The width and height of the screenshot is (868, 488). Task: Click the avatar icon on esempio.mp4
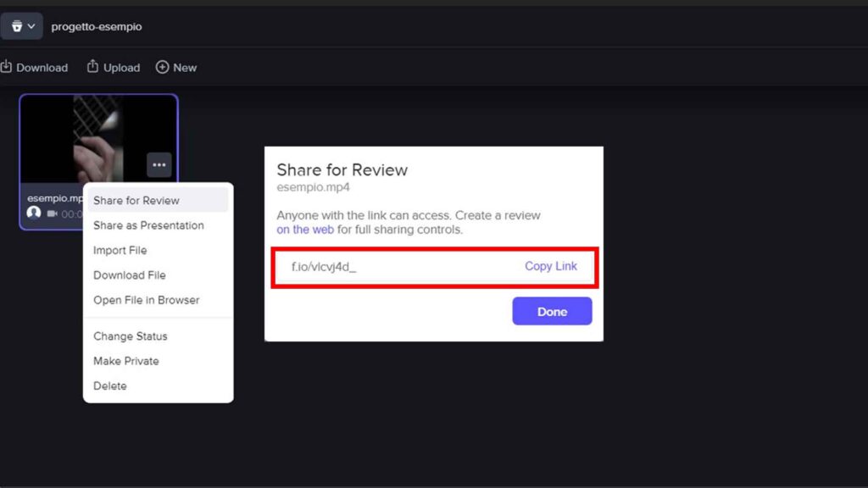pyautogui.click(x=33, y=213)
